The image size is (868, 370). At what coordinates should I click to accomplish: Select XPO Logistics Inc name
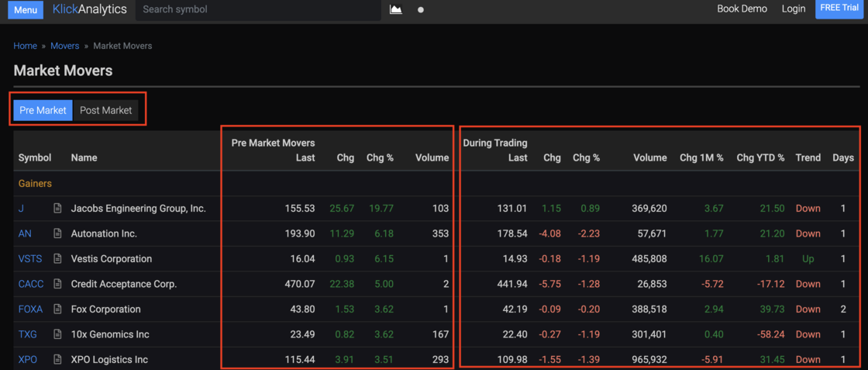[x=109, y=359]
